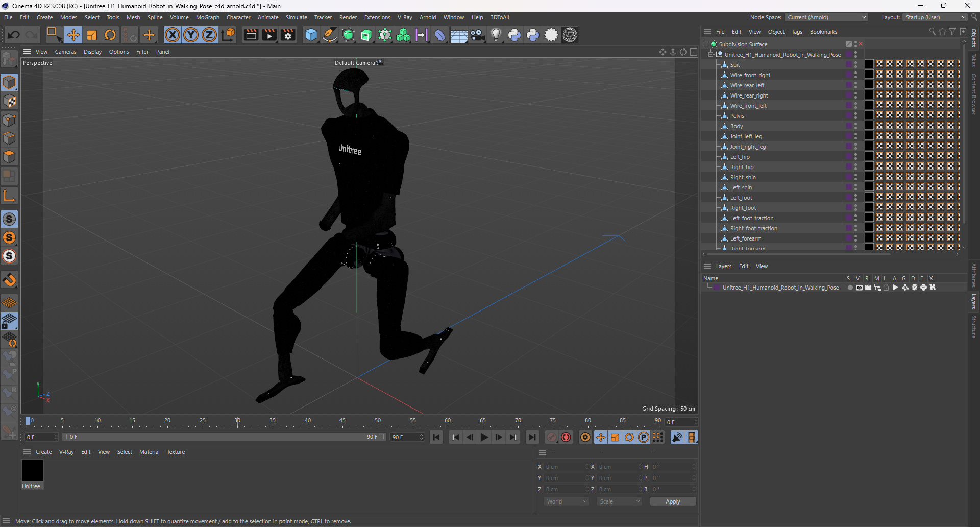This screenshot has height=527, width=980.
Task: Click the Axis mode L-shaped icon
Action: [9, 196]
